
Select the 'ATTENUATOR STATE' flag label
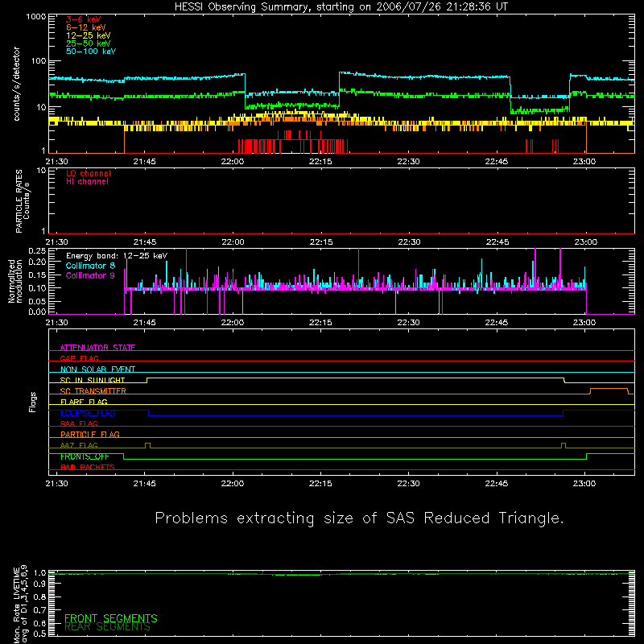click(97, 348)
